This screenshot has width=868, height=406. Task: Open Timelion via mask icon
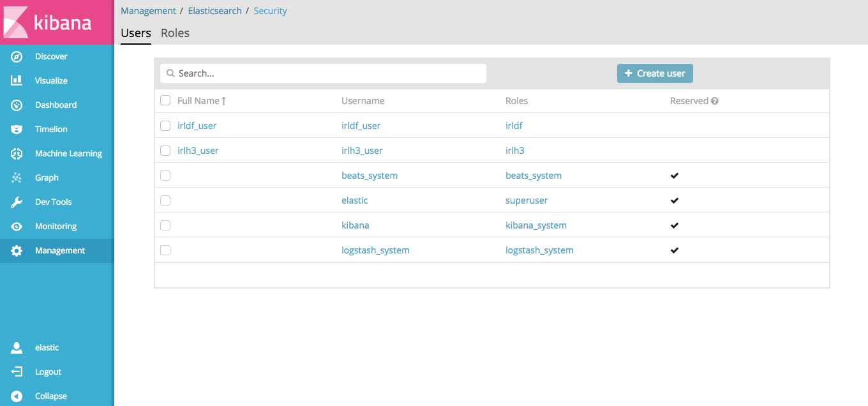pyautogui.click(x=17, y=130)
